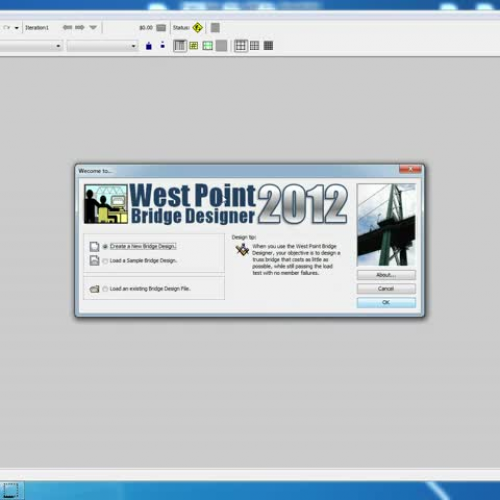Click the taskbar icon at bottom left corner
The height and width of the screenshot is (500, 500).
(12, 491)
